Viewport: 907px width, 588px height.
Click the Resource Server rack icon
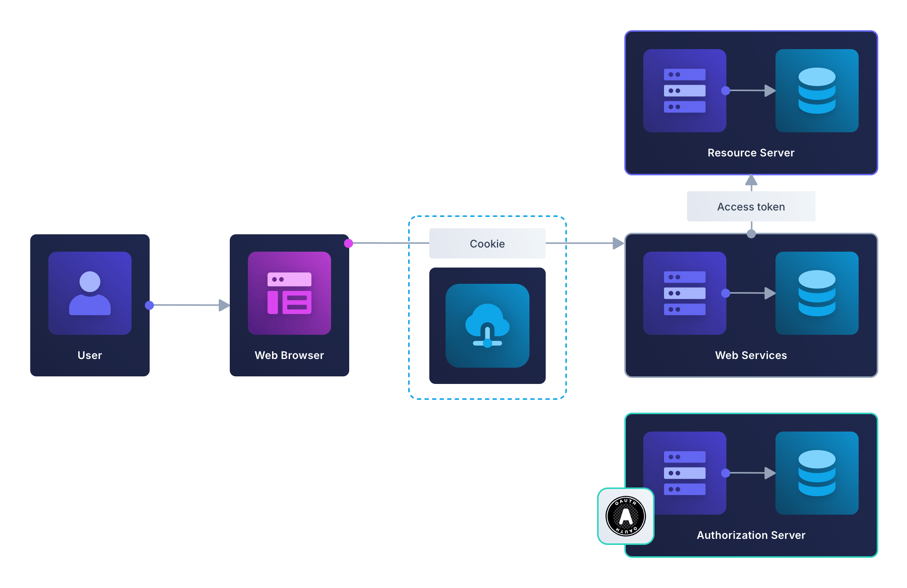684,91
